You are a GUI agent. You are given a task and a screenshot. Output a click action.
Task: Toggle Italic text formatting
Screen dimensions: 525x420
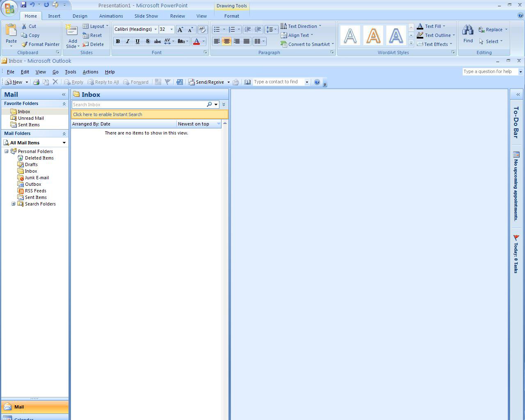[x=128, y=41]
